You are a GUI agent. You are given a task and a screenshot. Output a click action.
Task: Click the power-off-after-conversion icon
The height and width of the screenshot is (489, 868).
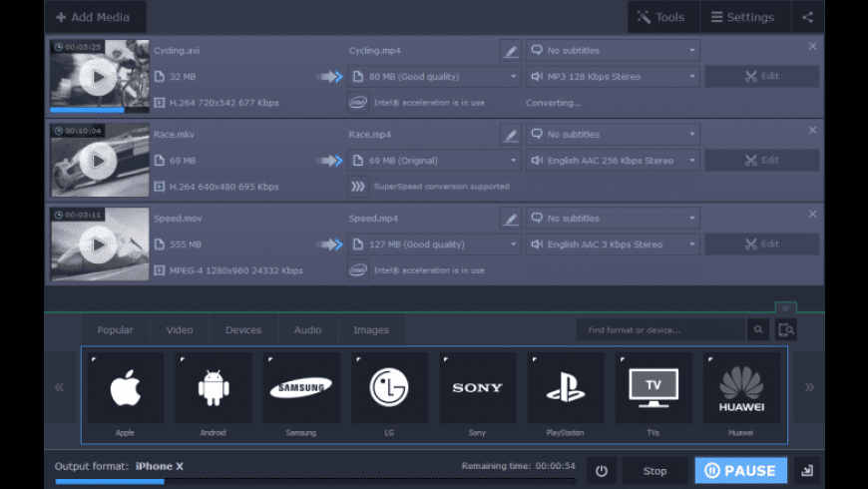[x=602, y=471]
